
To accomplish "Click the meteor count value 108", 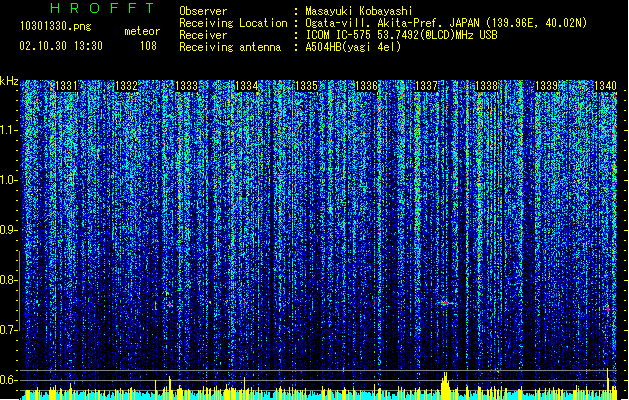I will (x=148, y=46).
